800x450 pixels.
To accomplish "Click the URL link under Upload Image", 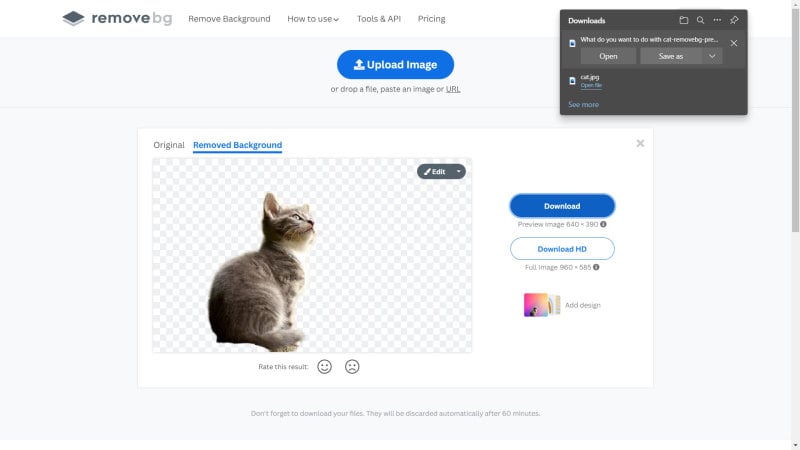I will tap(453, 89).
